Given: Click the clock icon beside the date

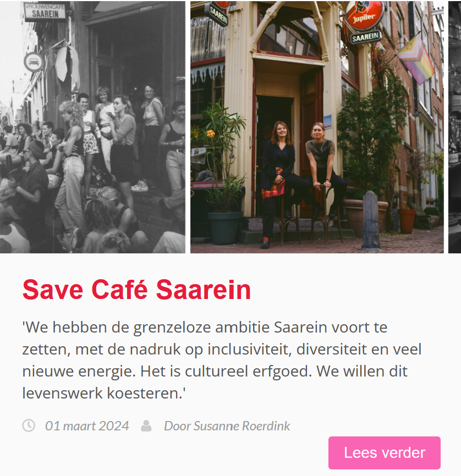Looking at the screenshot, I should click(x=29, y=425).
